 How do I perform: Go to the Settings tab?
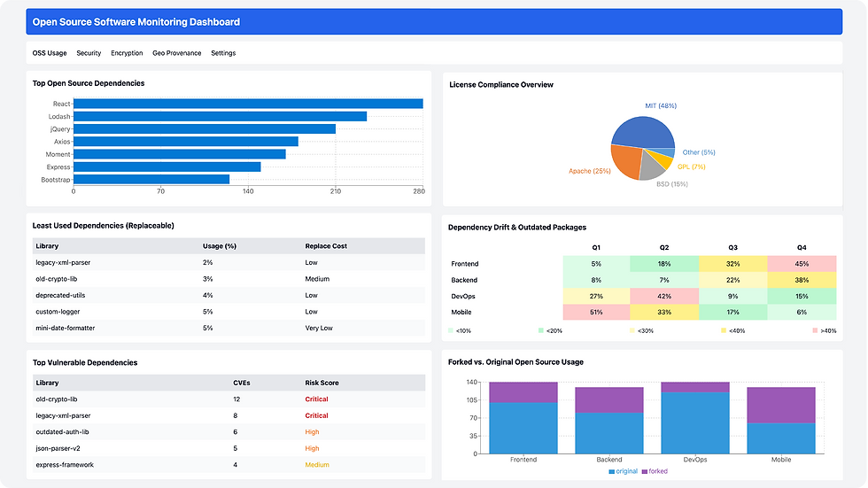[223, 53]
